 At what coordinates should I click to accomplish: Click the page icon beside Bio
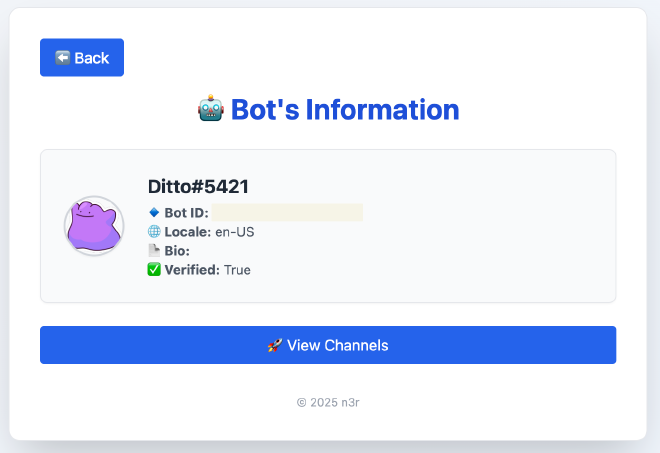[154, 251]
